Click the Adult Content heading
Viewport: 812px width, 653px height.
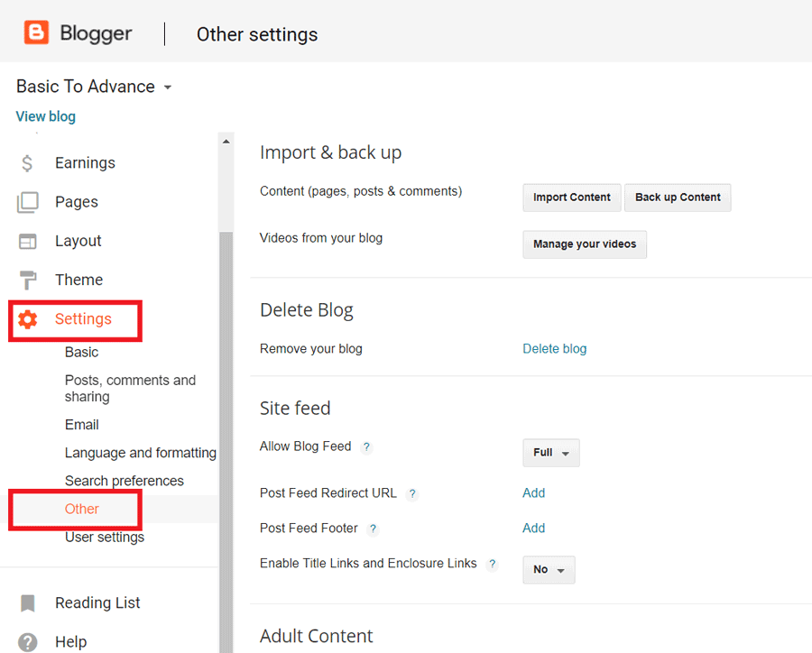[x=317, y=637]
